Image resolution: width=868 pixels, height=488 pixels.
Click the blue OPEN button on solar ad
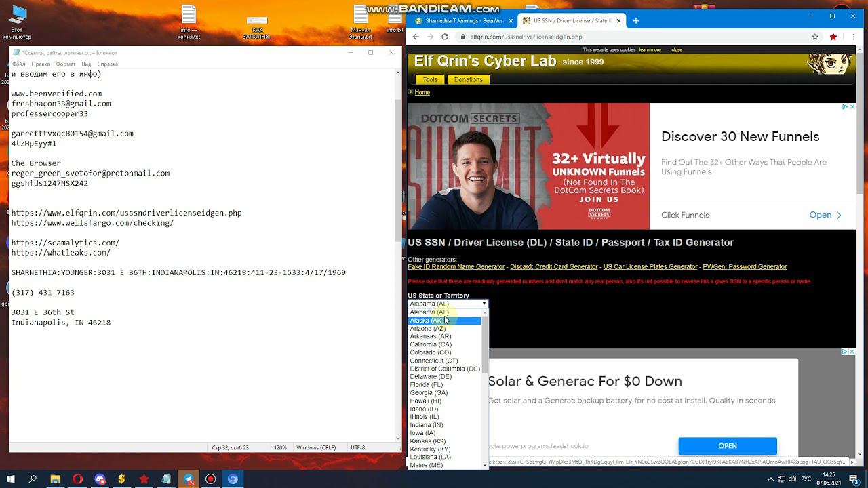[728, 446]
